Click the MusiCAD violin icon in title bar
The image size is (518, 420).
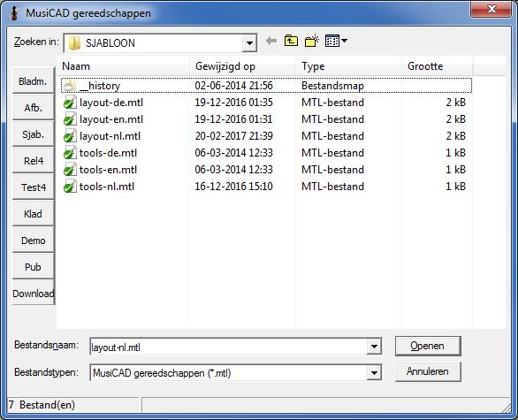click(x=13, y=13)
